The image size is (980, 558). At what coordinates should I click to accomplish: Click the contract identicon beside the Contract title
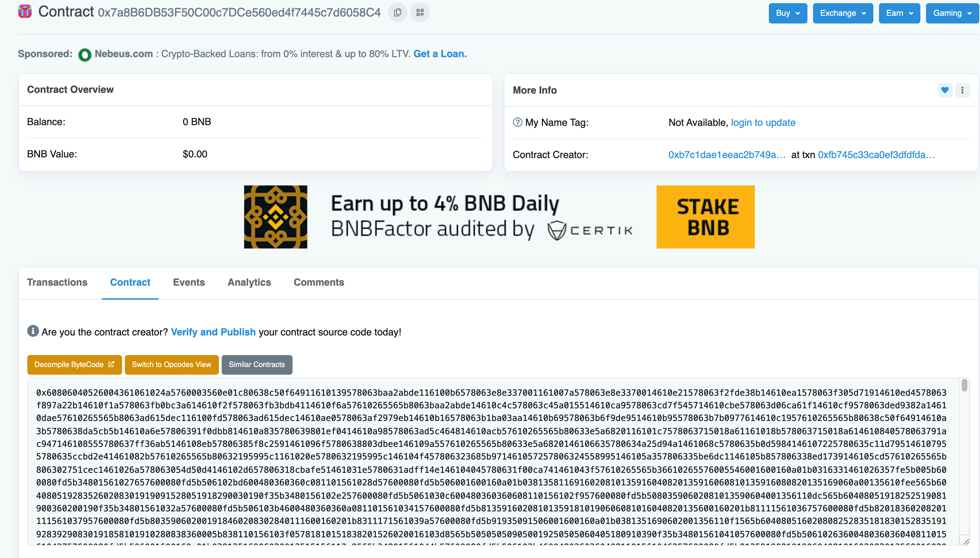pyautogui.click(x=25, y=12)
